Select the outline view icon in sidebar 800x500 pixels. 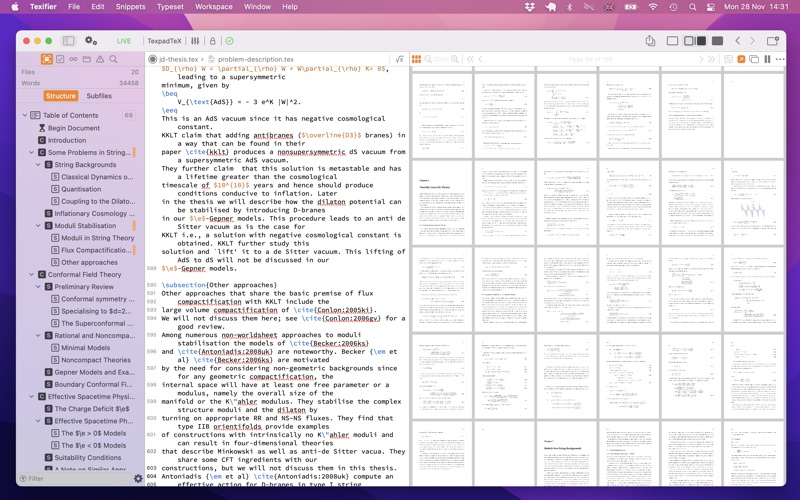[46, 59]
